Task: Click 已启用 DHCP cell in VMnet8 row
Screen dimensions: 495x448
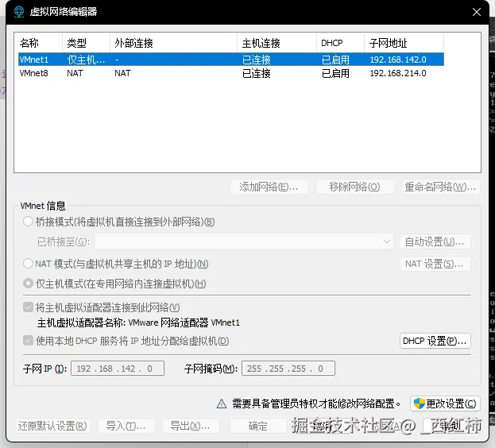Action: (335, 73)
